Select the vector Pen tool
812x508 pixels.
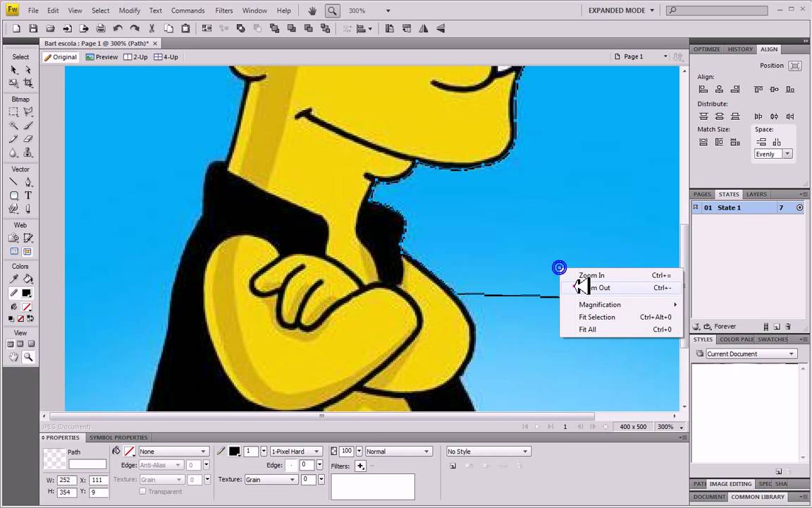(x=28, y=182)
